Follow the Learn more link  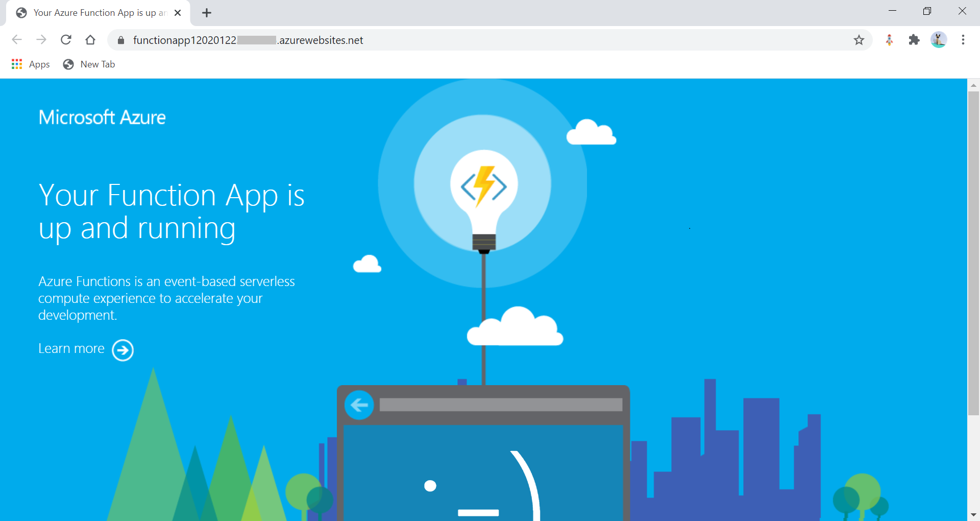(x=71, y=348)
